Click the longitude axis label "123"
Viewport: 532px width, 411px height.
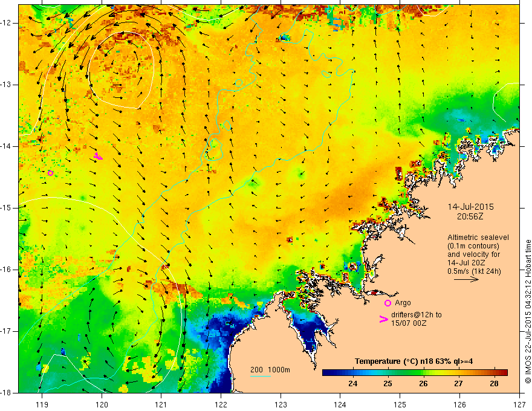tap(281, 405)
